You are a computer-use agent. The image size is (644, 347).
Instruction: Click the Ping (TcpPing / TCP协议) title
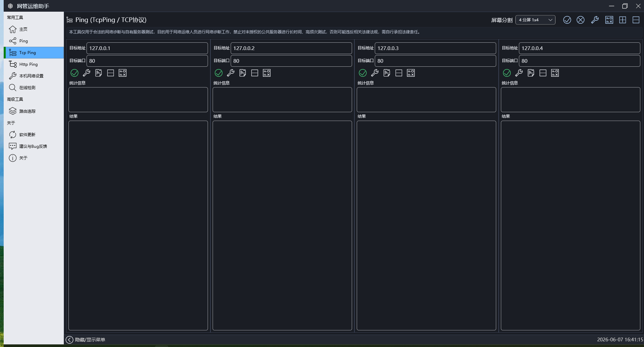[111, 20]
